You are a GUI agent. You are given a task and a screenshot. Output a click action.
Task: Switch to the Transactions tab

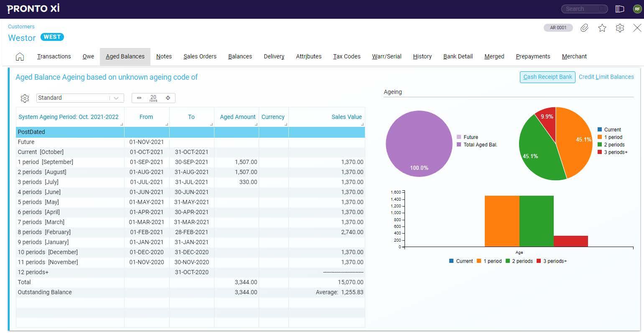(x=53, y=56)
